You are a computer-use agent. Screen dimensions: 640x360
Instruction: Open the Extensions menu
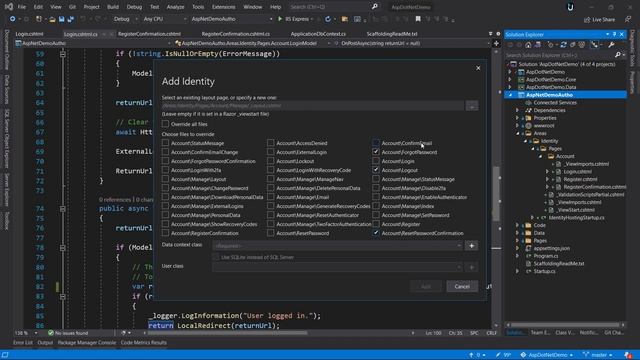[223, 7]
